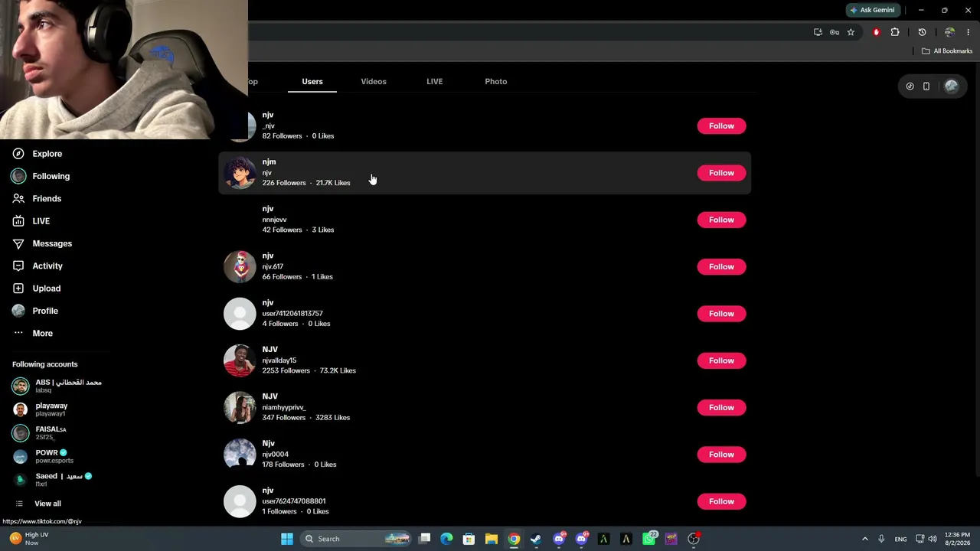Show hidden system tray icons

coord(865,539)
